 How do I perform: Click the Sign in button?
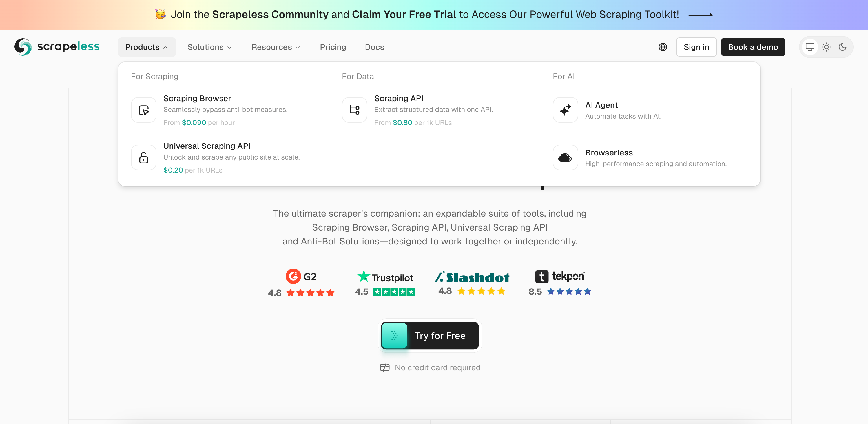pos(696,47)
